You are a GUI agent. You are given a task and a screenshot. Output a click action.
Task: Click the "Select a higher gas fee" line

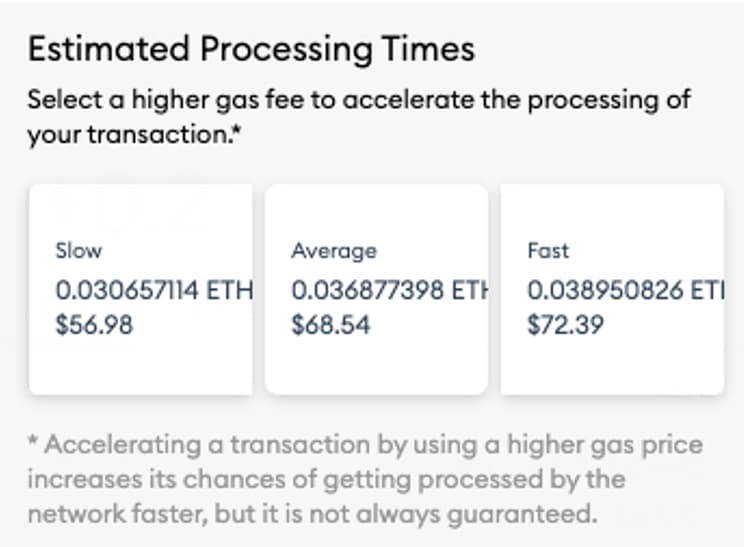[x=359, y=101]
